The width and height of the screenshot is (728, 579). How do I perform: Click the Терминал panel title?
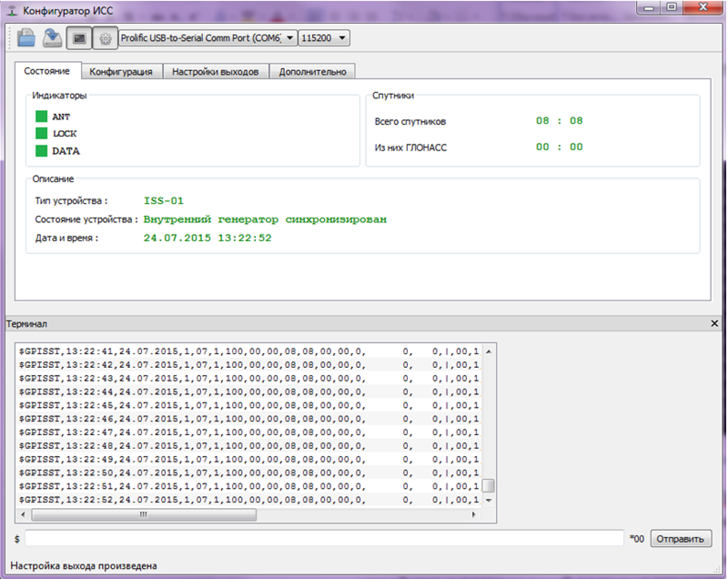click(26, 324)
